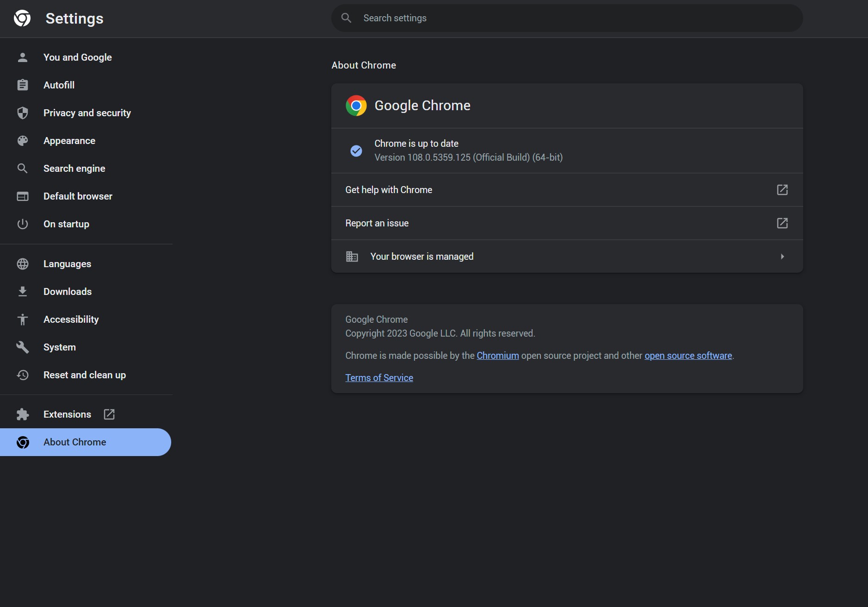Click Get help with Chrome row

point(567,190)
